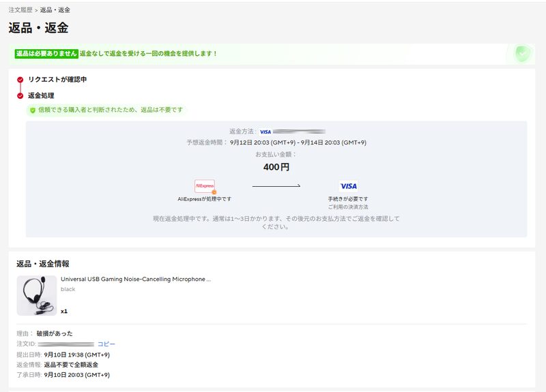This screenshot has width=546, height=392.
Task: Click the AliExpressが処理中です status text
Action: [x=204, y=199]
